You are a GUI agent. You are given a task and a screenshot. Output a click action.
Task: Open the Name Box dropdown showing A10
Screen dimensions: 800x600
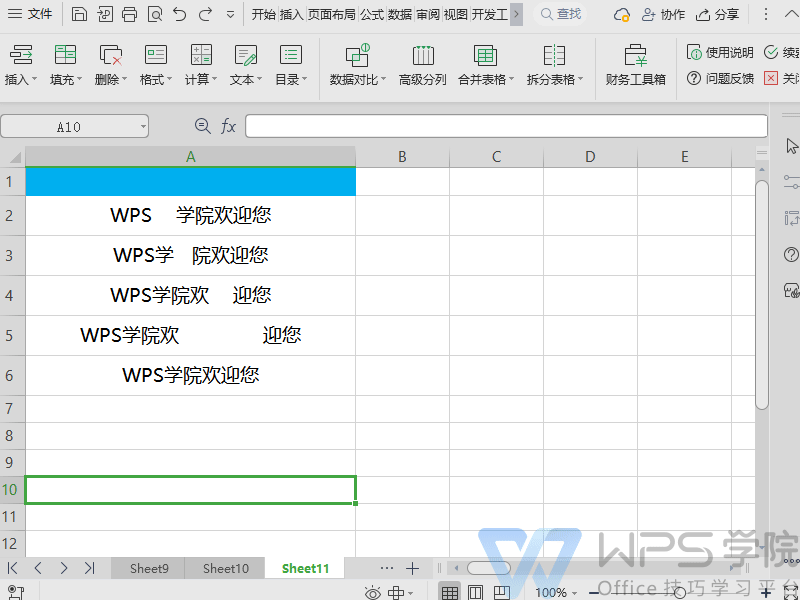144,126
